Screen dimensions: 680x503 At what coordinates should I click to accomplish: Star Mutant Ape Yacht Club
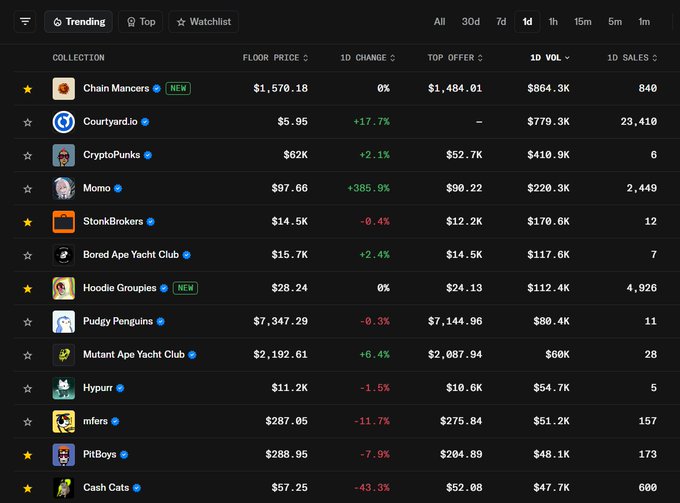(28, 355)
